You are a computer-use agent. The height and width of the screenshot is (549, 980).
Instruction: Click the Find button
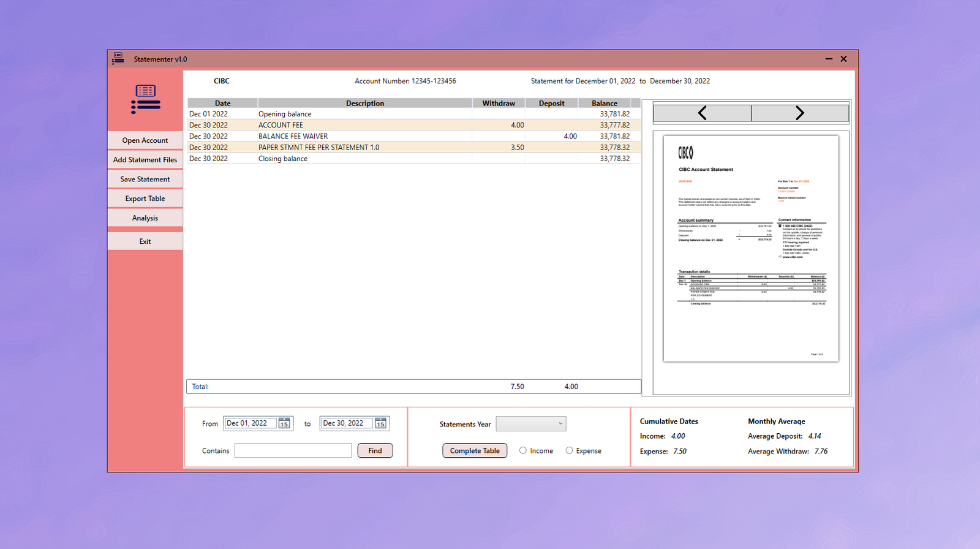(x=375, y=450)
